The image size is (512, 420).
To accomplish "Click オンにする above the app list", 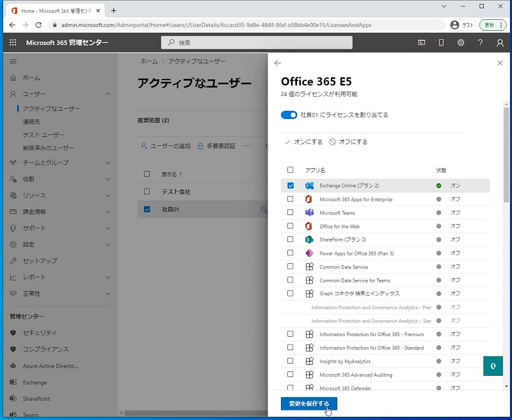I will (x=303, y=142).
